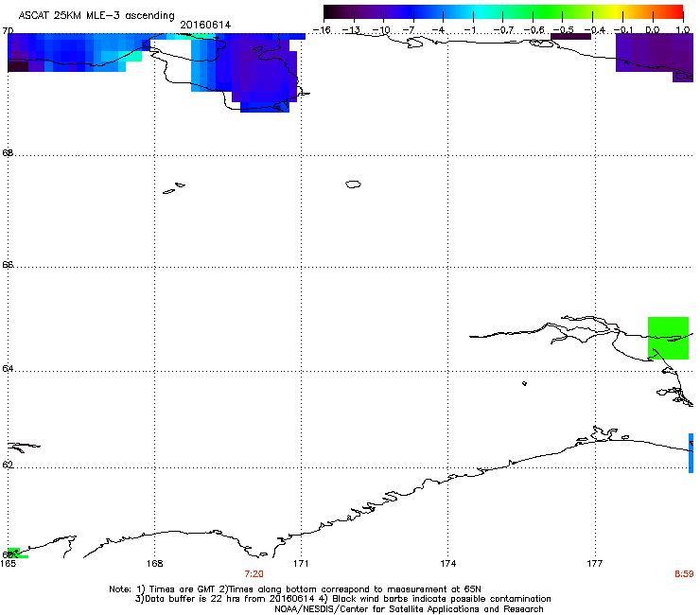700x615 pixels.
Task: Click the small island outline near 172E
Action: pos(353,184)
